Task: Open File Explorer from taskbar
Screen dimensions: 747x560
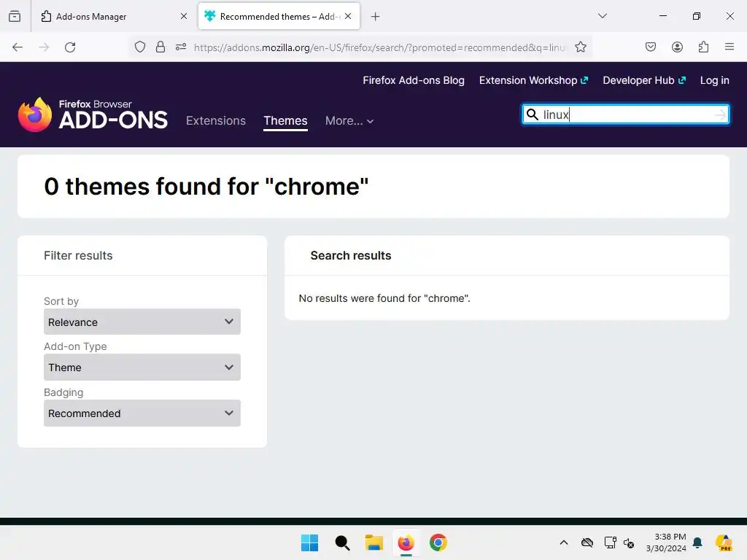Action: 374,542
